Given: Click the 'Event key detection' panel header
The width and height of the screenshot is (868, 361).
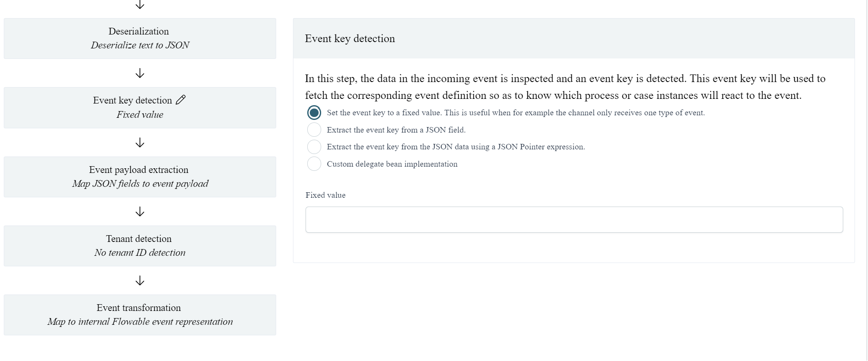Looking at the screenshot, I should coord(350,39).
